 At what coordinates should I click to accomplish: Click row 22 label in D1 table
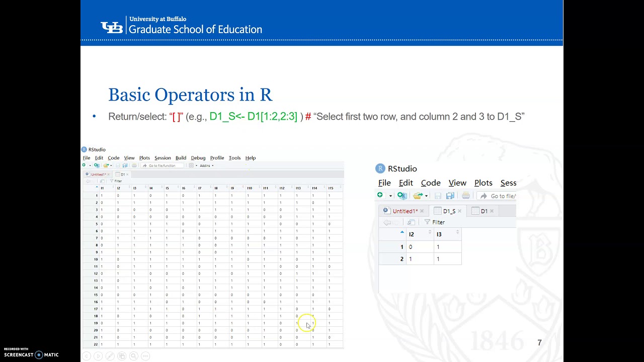(96, 344)
